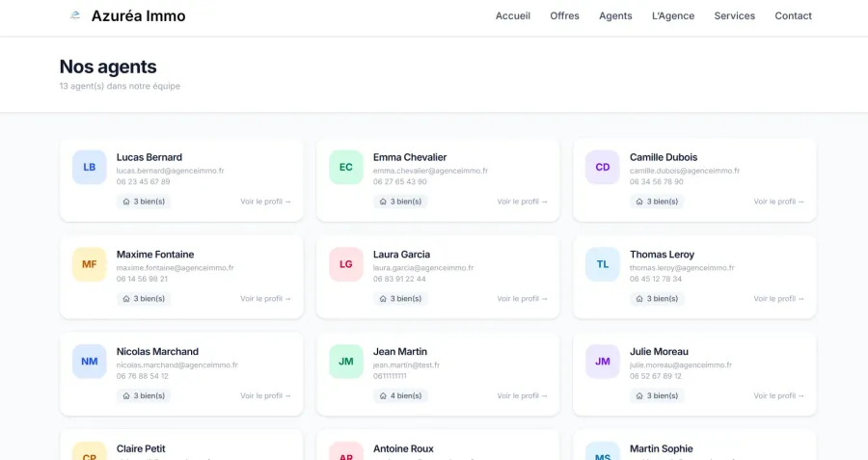
Task: Click phone number 06 76 88 54 12
Action: click(143, 376)
